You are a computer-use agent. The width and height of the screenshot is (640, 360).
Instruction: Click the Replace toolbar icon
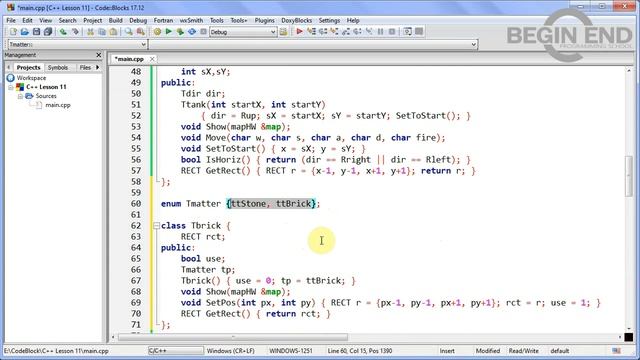point(140,32)
